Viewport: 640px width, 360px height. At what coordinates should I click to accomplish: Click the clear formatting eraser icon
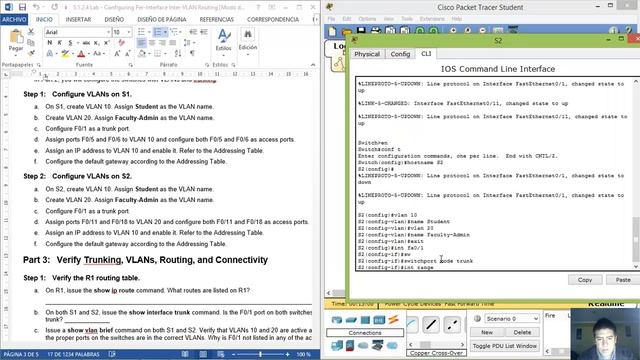pyautogui.click(x=122, y=43)
